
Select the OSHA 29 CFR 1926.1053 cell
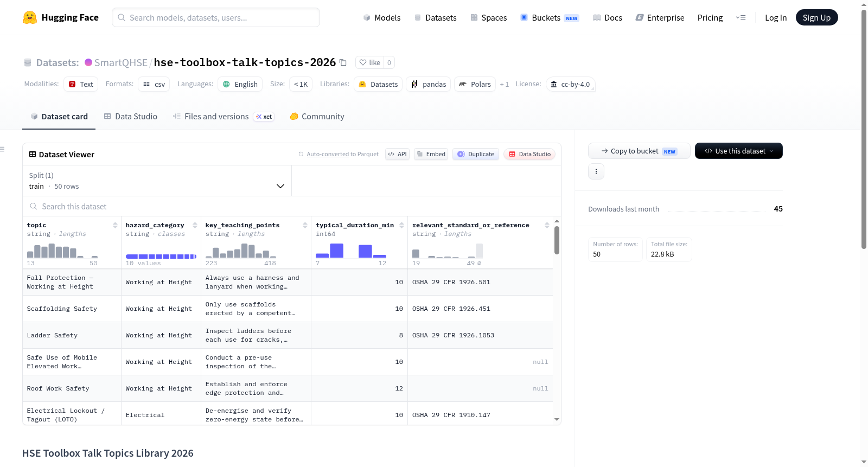tap(480, 335)
